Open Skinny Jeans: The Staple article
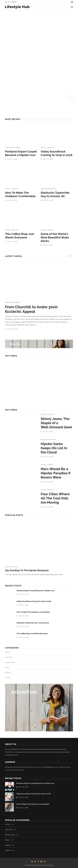 (56, 423)
